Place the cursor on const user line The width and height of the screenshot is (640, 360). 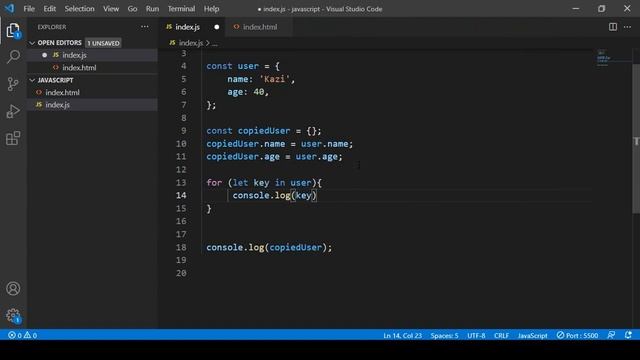click(x=243, y=66)
